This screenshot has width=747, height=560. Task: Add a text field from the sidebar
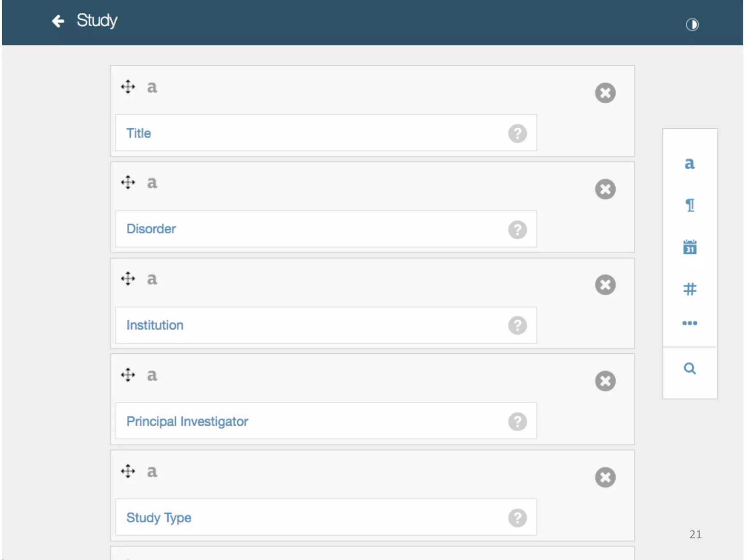click(x=689, y=164)
